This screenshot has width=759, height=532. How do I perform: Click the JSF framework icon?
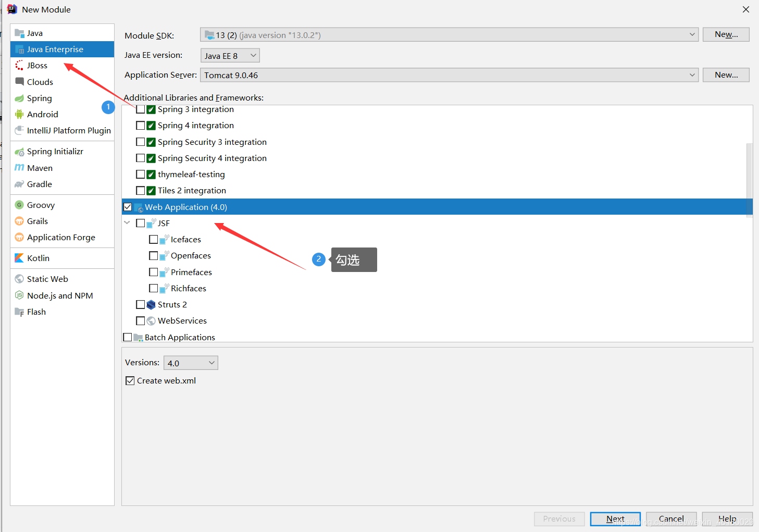click(151, 223)
